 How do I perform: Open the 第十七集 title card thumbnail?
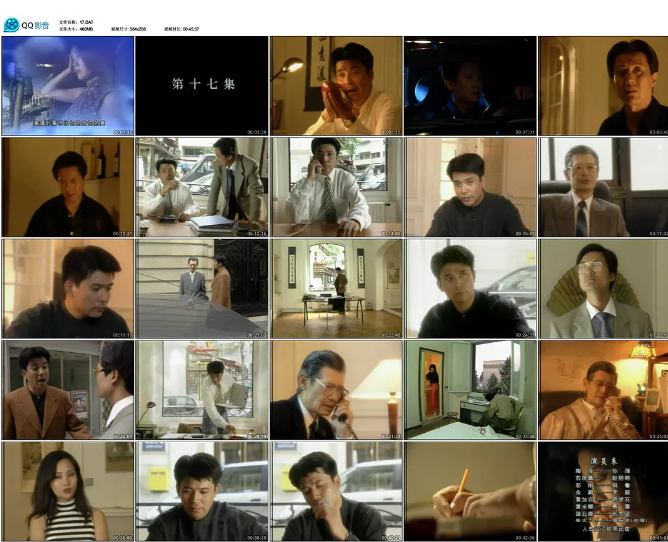[202, 86]
